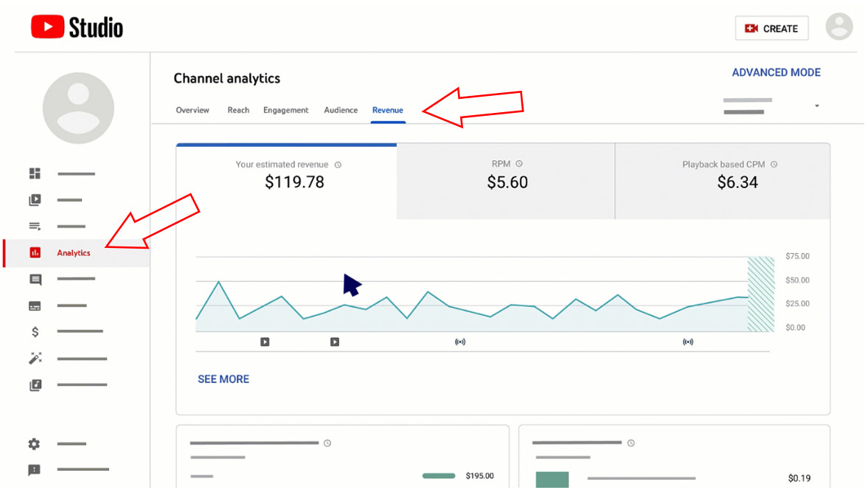This screenshot has height=490, width=868.
Task: Open the Playlists icon in sidebar
Action: (35, 227)
